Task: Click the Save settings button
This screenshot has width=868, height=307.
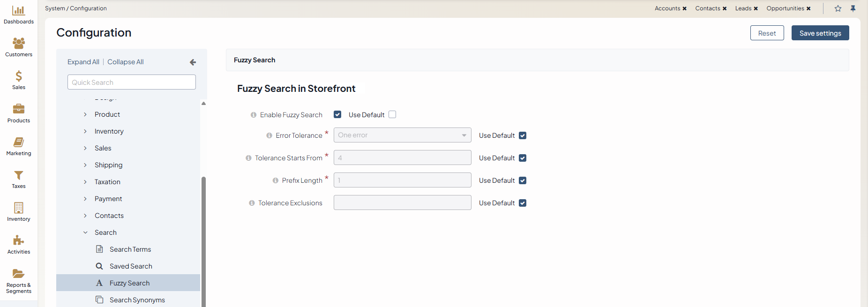Action: tap(820, 33)
